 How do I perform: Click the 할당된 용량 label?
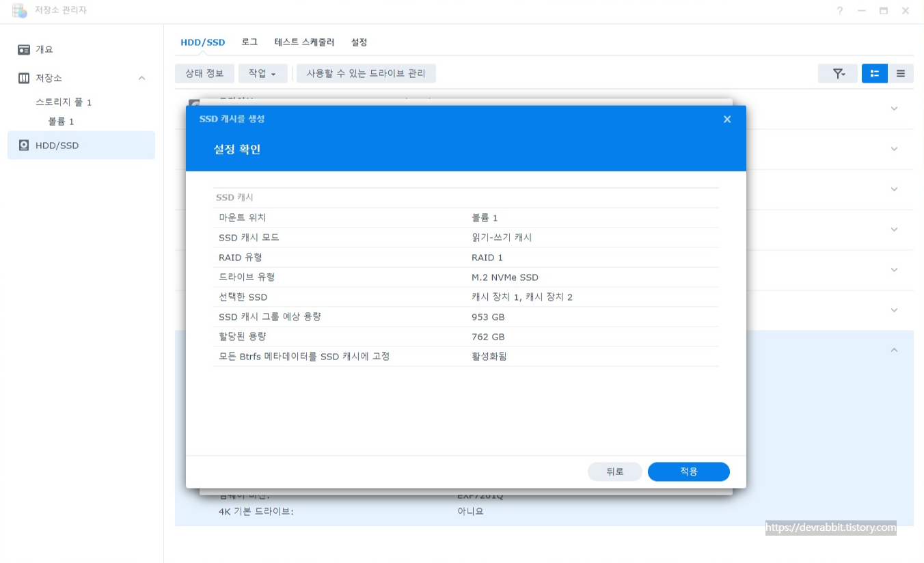(x=243, y=337)
